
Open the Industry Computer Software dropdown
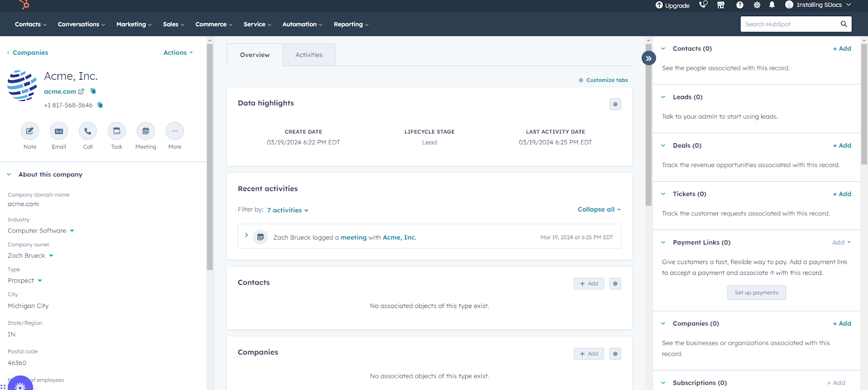[x=41, y=231]
